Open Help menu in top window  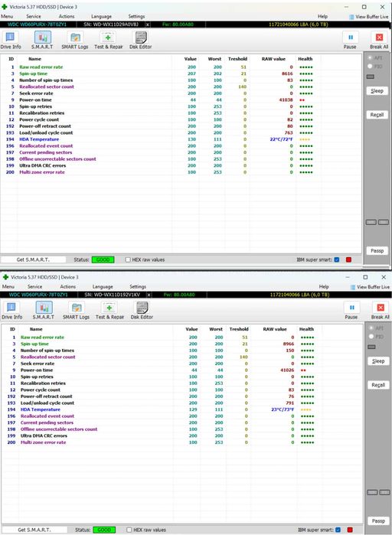click(323, 16)
